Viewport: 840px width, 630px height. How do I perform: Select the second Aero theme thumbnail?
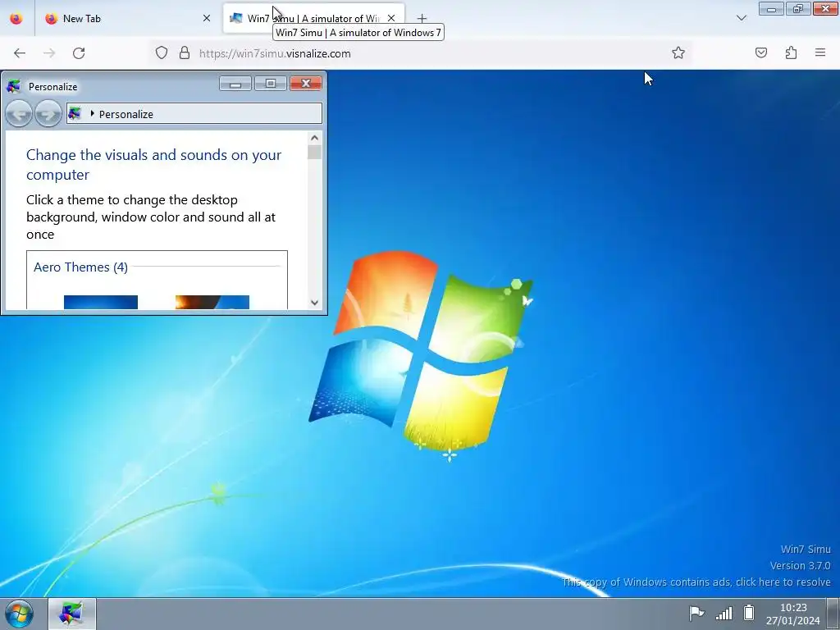pos(212,302)
